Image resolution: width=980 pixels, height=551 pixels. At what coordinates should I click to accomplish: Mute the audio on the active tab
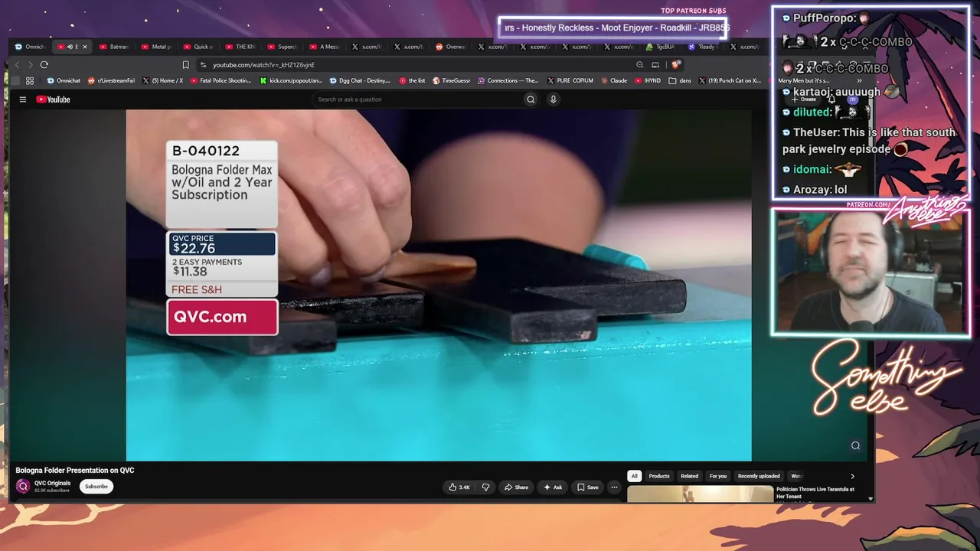coord(70,47)
